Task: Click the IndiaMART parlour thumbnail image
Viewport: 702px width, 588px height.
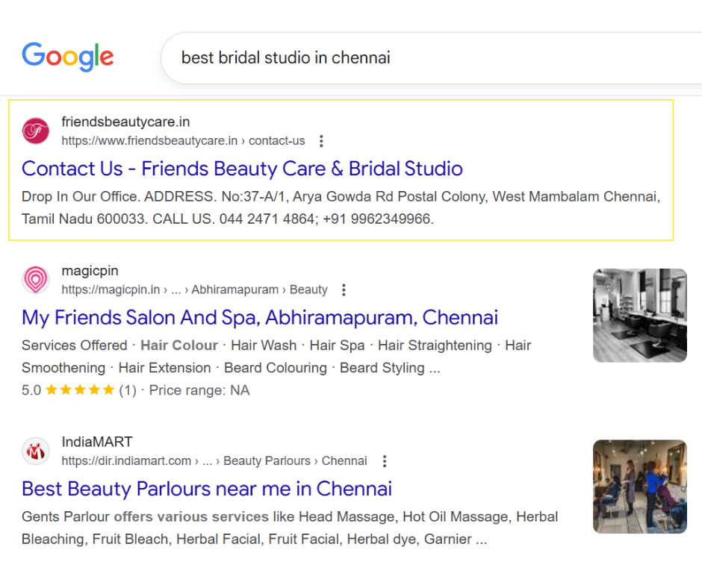Action: coord(639,487)
